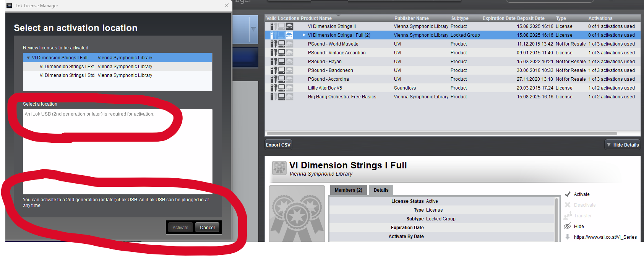This screenshot has width=644, height=256.
Task: Click the Select a location list box
Action: click(118, 152)
